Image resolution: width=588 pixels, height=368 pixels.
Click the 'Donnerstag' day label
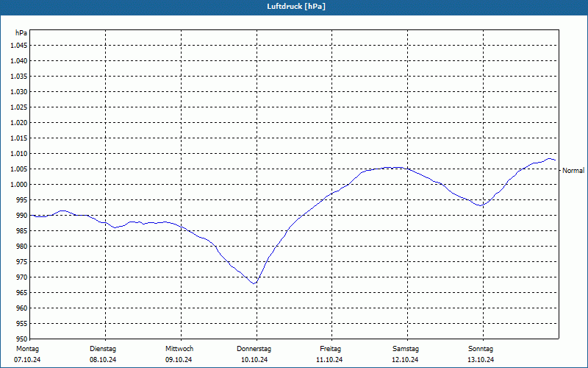coord(254,349)
